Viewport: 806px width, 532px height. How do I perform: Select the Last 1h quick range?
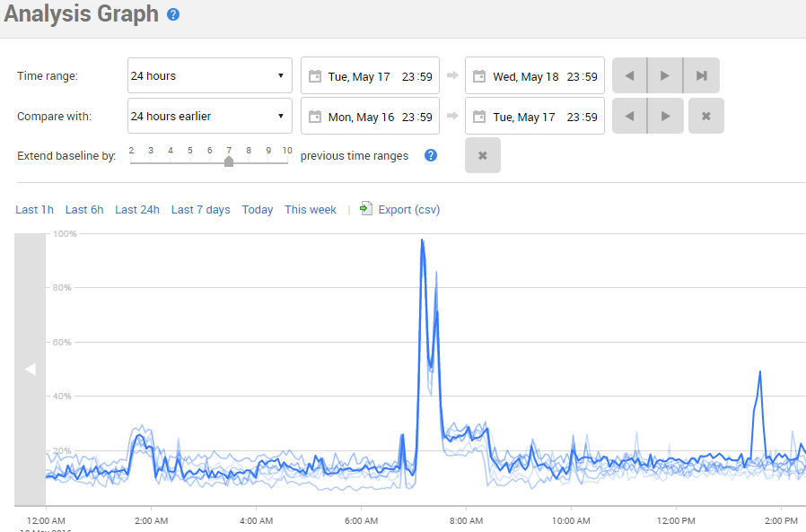(34, 209)
